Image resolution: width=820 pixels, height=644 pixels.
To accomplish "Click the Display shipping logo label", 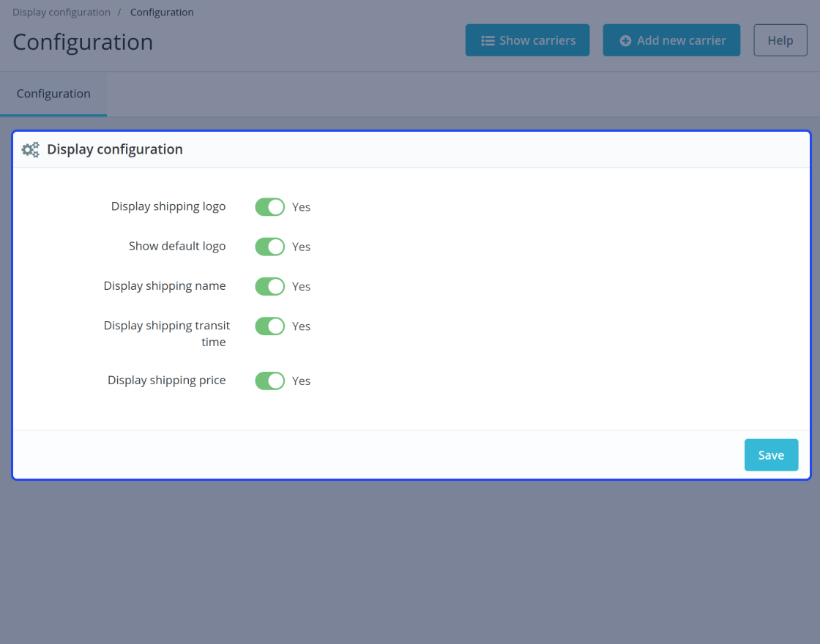I will tap(168, 206).
